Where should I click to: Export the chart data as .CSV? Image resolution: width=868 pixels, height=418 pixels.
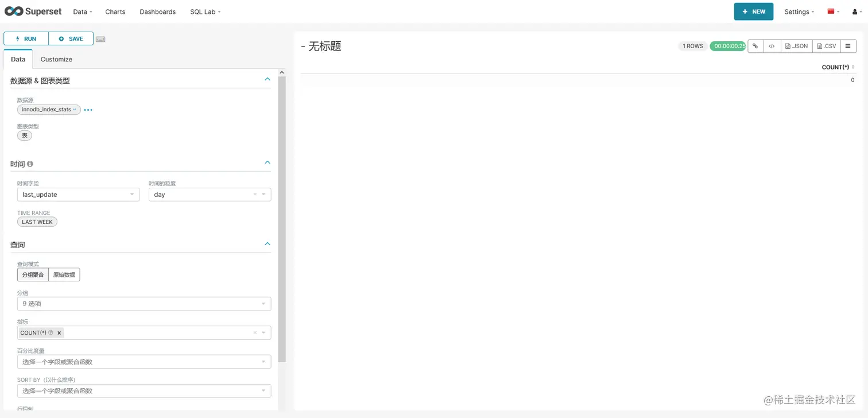coord(826,46)
